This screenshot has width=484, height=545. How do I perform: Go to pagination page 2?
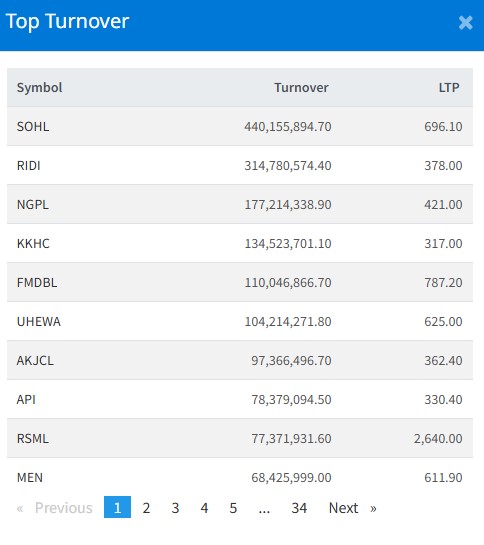pos(146,508)
